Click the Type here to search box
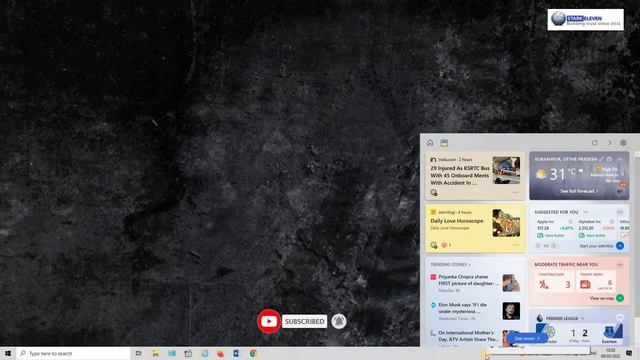Image resolution: width=640 pixels, height=360 pixels. 73,353
